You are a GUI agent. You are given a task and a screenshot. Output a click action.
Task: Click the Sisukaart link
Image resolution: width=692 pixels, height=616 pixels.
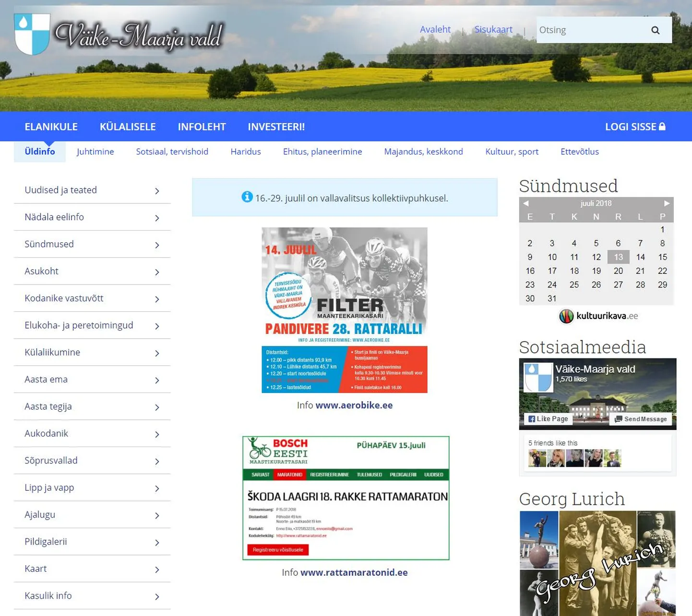[x=493, y=30]
